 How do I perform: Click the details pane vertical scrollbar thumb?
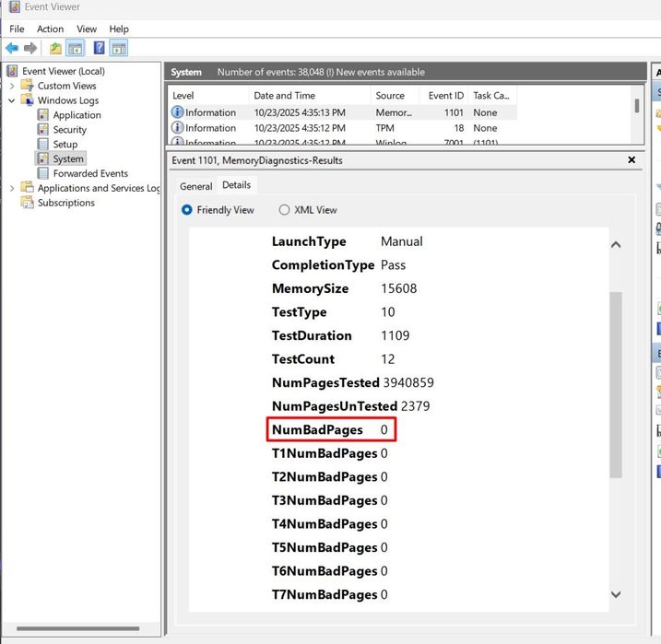click(616, 384)
